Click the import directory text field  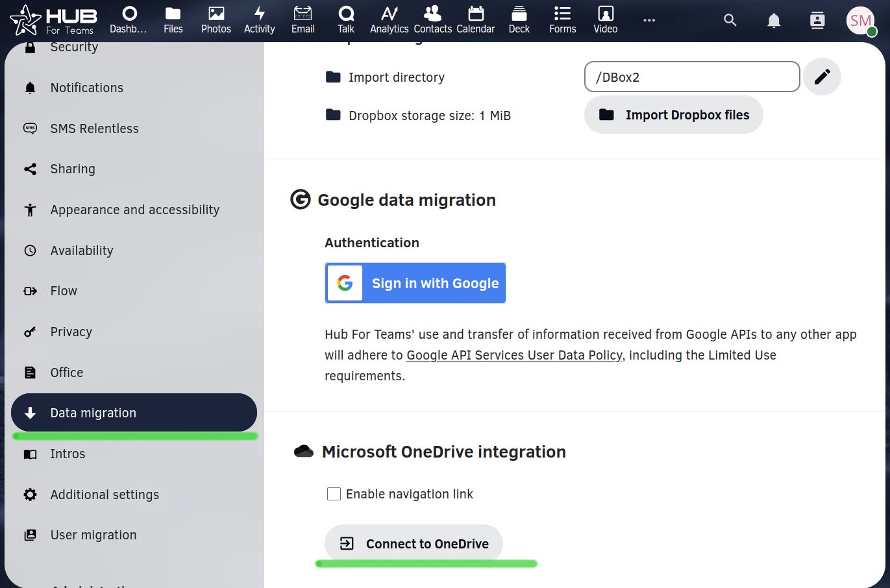pos(691,77)
